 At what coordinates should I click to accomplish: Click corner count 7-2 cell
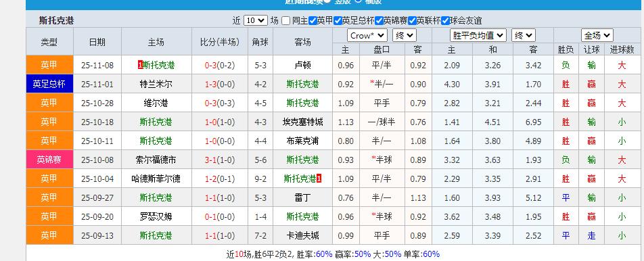pyautogui.click(x=260, y=235)
